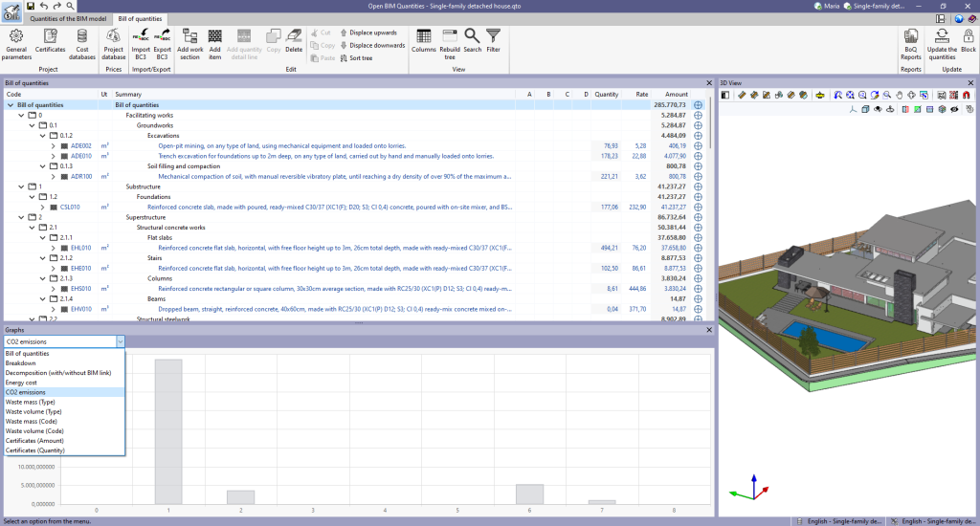The height and width of the screenshot is (526, 980).
Task: Click the save icon in the title bar
Action: (x=30, y=6)
